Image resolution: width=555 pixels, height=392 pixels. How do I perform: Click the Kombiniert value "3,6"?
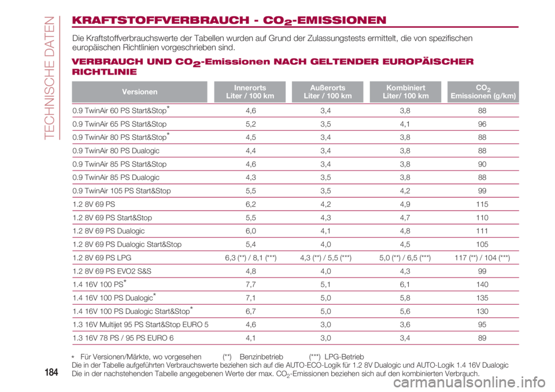coord(405,325)
